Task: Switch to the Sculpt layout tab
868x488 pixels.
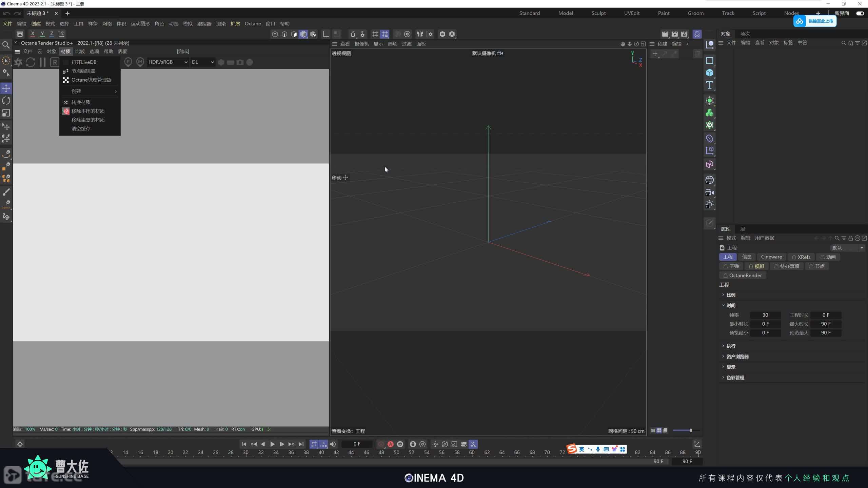Action: pos(598,13)
